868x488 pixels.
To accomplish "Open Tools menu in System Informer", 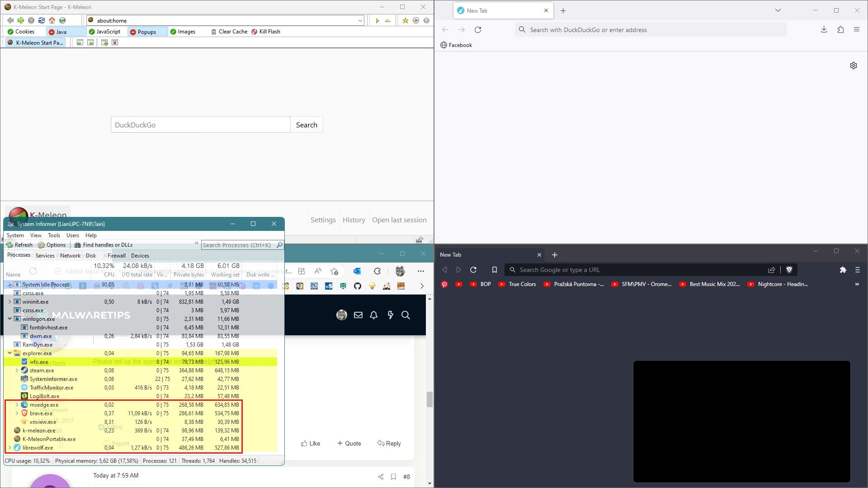I will [x=54, y=235].
